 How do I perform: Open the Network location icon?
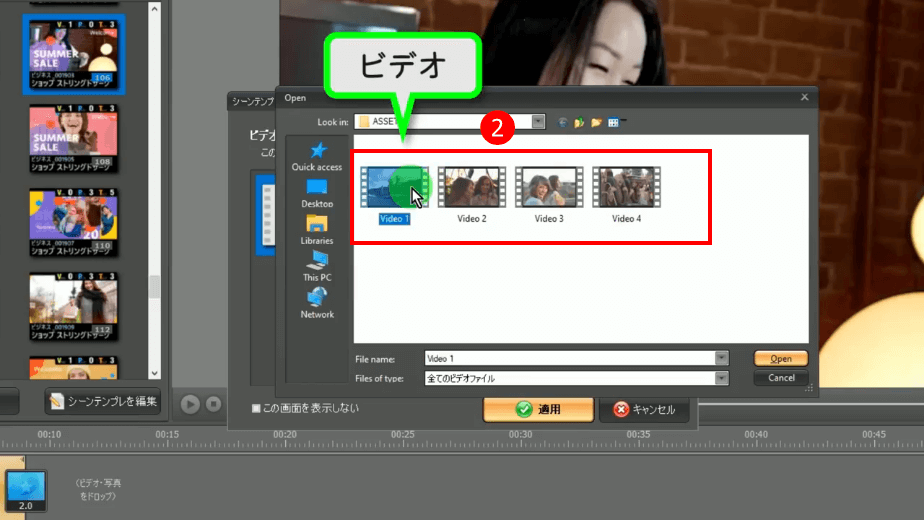(x=317, y=298)
